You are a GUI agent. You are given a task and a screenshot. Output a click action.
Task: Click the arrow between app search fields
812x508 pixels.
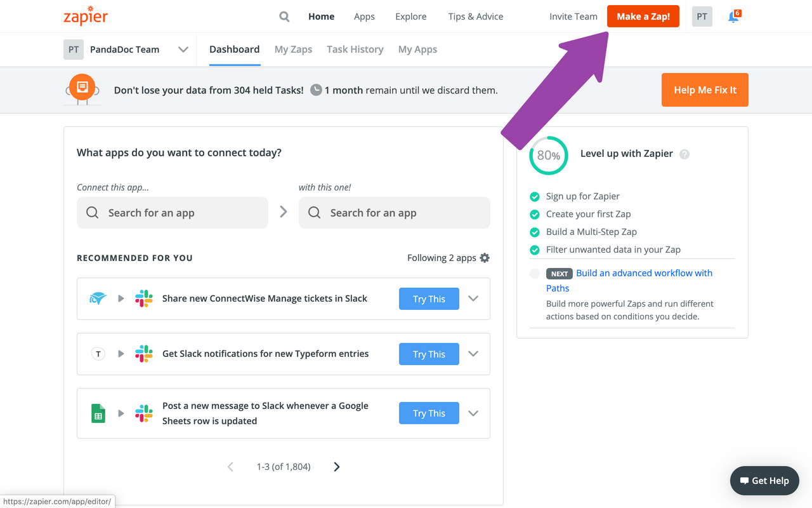[x=284, y=212]
